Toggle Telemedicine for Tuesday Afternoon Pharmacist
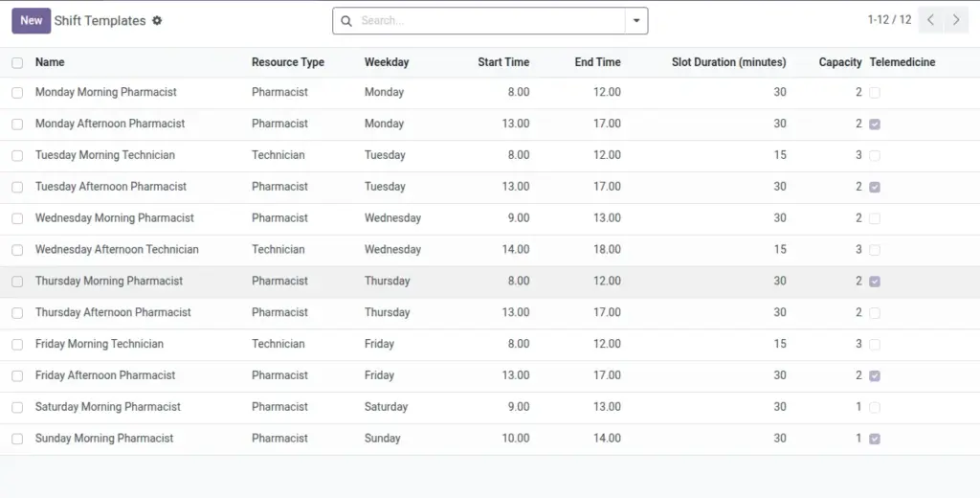 coord(875,187)
